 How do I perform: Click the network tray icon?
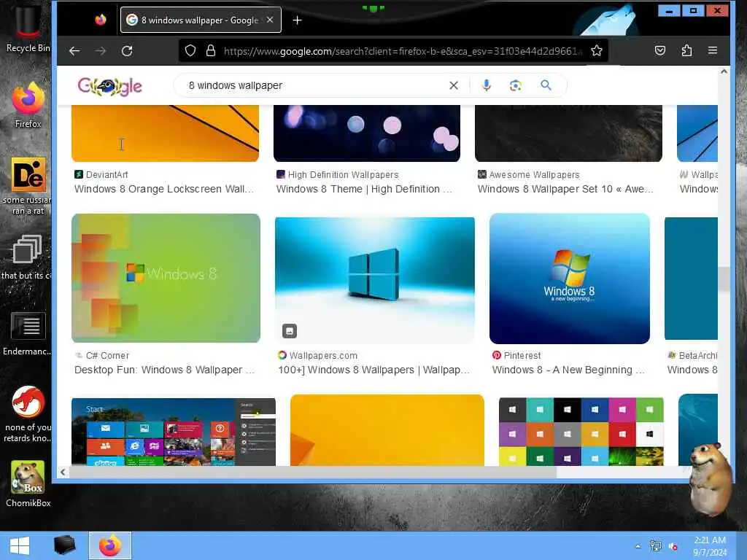[656, 547]
